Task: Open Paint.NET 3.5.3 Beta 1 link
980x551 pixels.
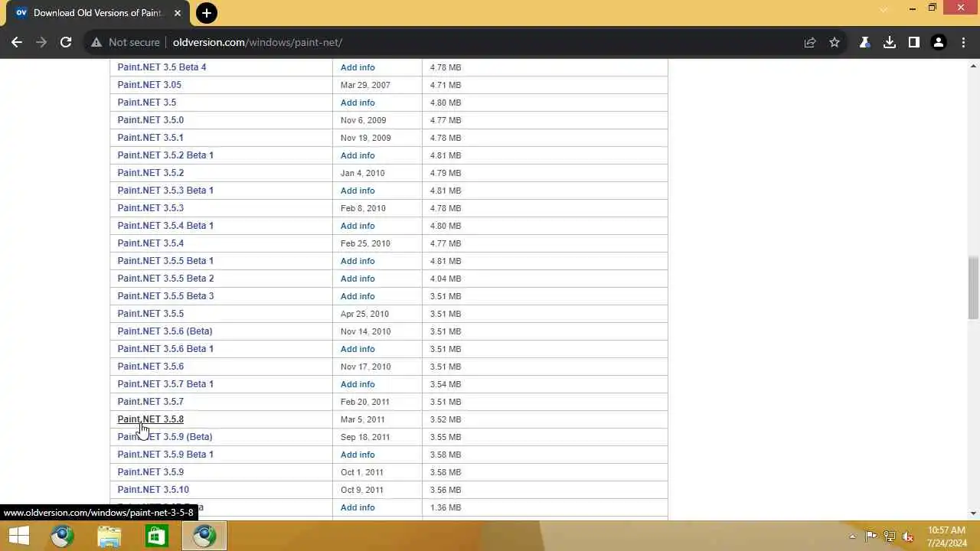Action: [x=165, y=191]
